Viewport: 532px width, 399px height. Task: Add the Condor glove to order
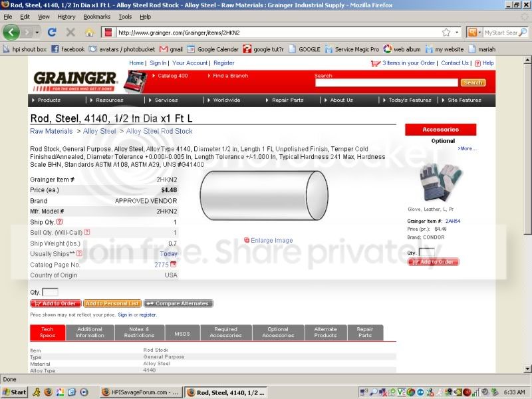[434, 262]
